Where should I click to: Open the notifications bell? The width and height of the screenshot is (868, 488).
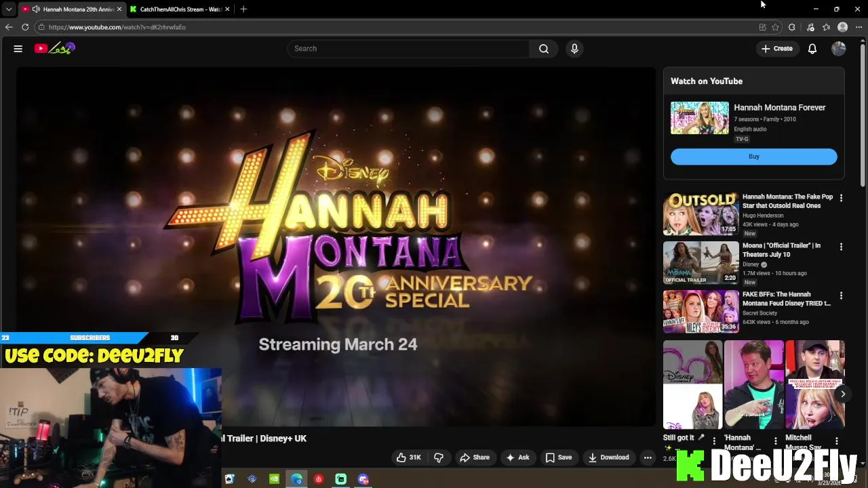point(812,49)
